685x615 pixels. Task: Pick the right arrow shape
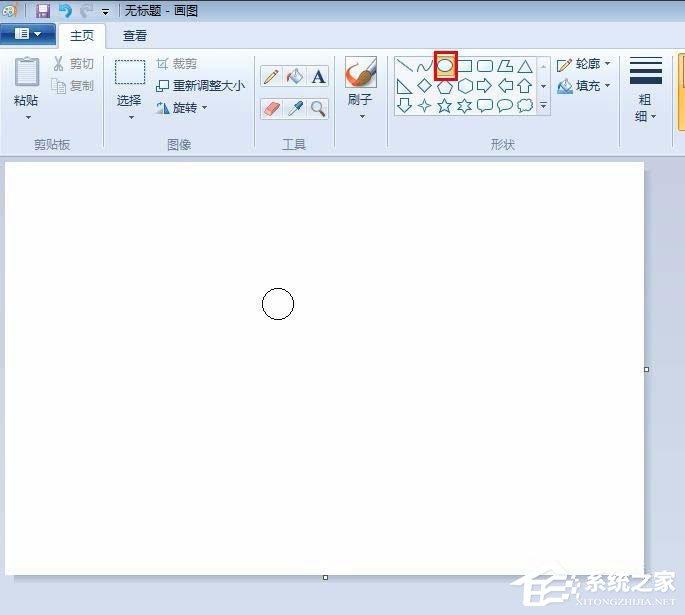tap(484, 86)
